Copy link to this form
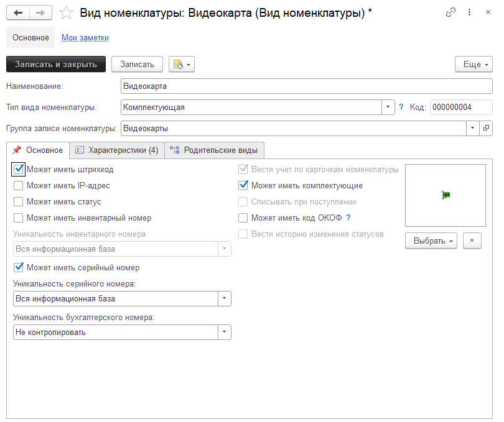The height and width of the screenshot is (422, 504). 450,13
